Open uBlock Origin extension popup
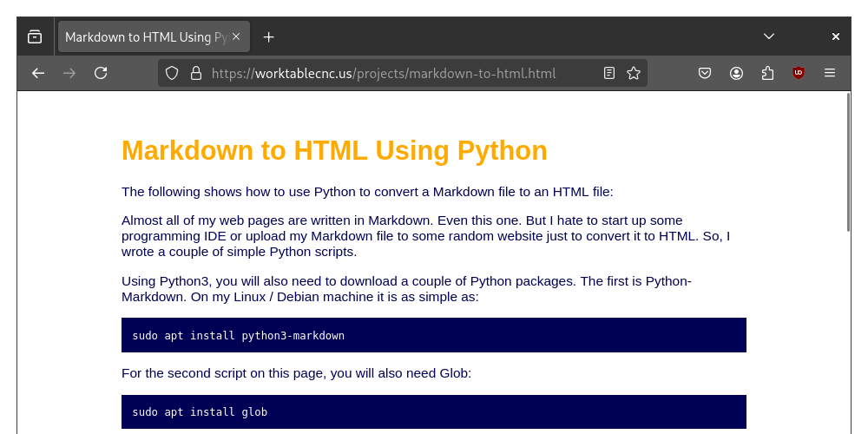Viewport: 868px width, 434px height. pos(799,73)
